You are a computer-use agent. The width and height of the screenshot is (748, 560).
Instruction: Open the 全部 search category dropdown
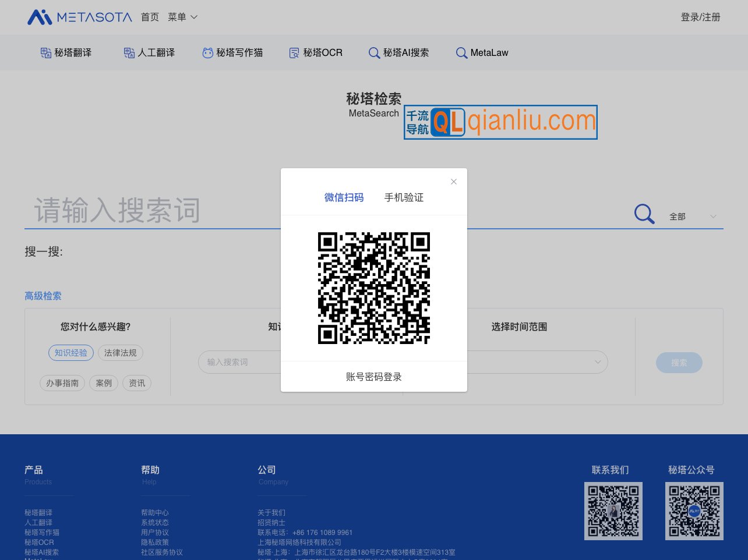coord(693,216)
